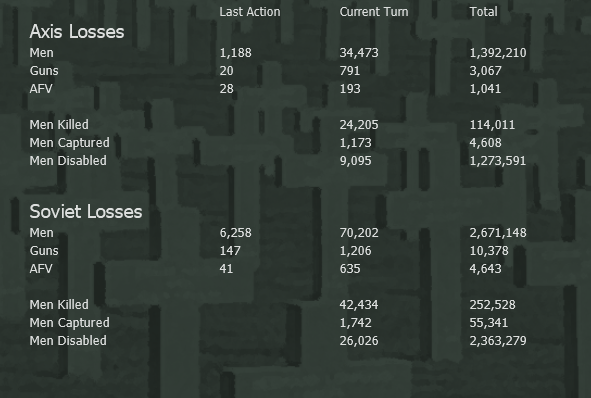Image resolution: width=591 pixels, height=398 pixels.
Task: Click Axis Men Captured total 4,608
Action: (485, 143)
